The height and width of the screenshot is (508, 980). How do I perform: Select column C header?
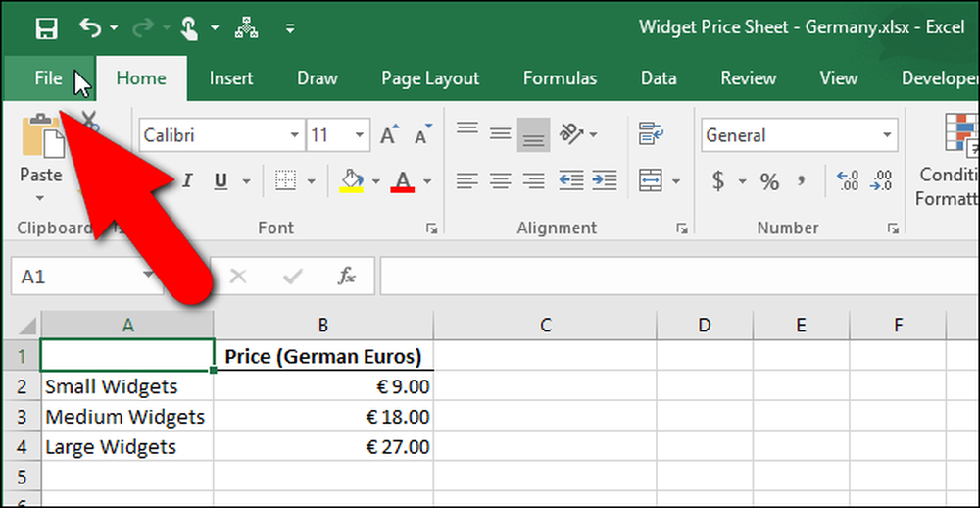pos(545,326)
